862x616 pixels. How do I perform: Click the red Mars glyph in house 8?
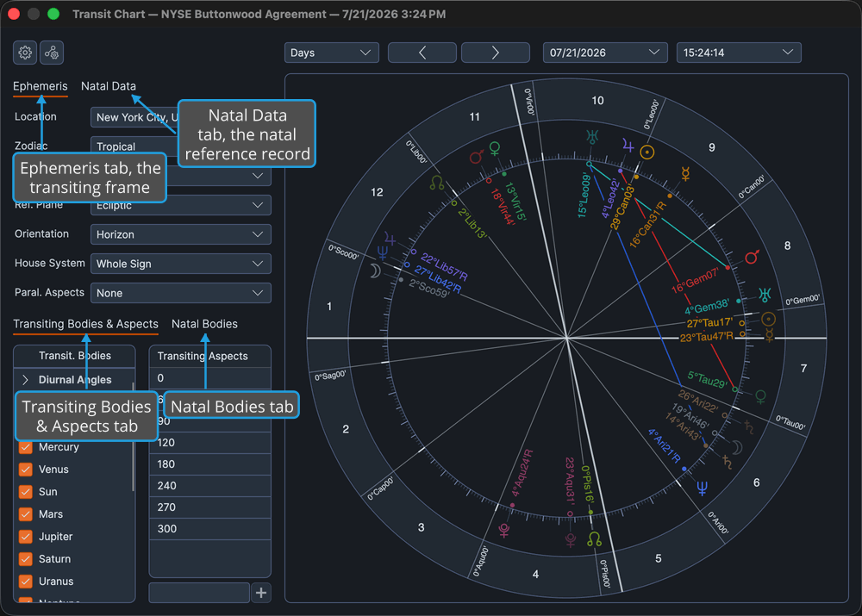752,257
